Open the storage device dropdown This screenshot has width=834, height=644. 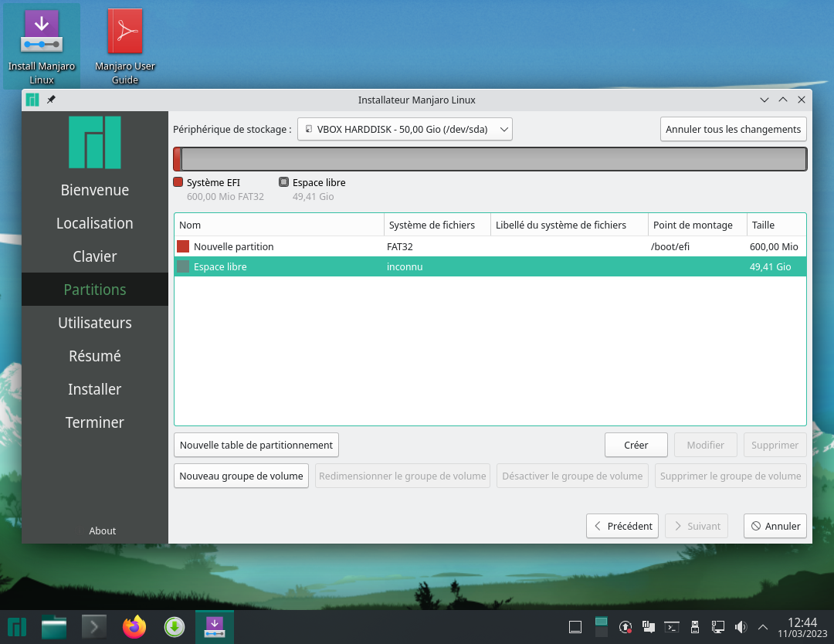[x=405, y=130]
